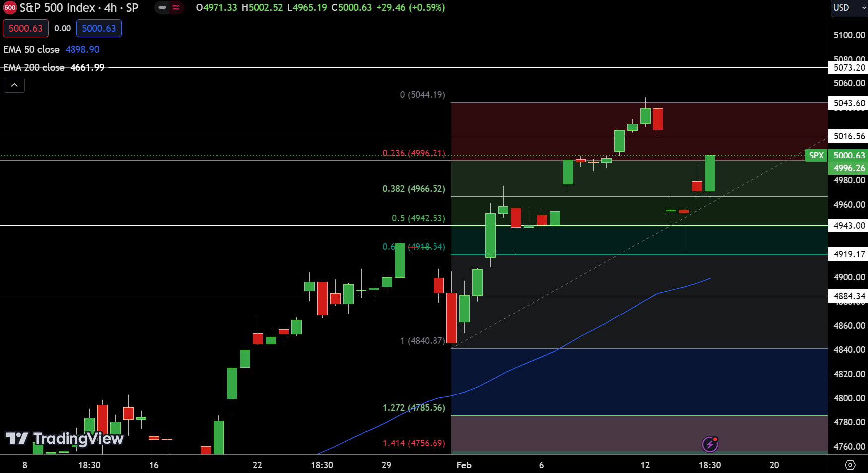Select the EMA 200 close indicator legend
Image resolution: width=868 pixels, height=473 pixels.
pos(34,67)
